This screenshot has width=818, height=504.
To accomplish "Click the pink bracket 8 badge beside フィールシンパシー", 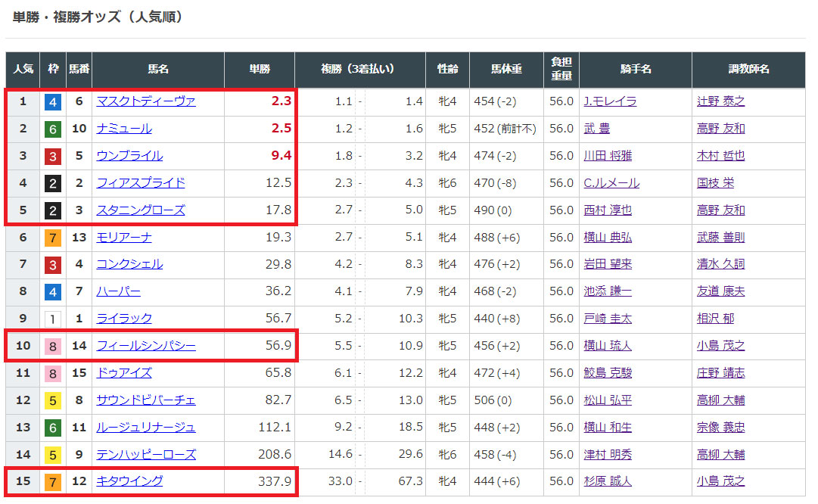I will [x=53, y=346].
